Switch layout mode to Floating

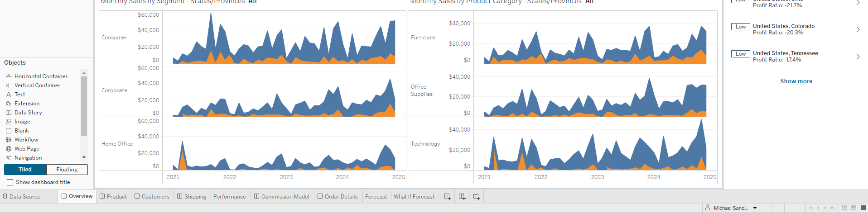(x=67, y=170)
